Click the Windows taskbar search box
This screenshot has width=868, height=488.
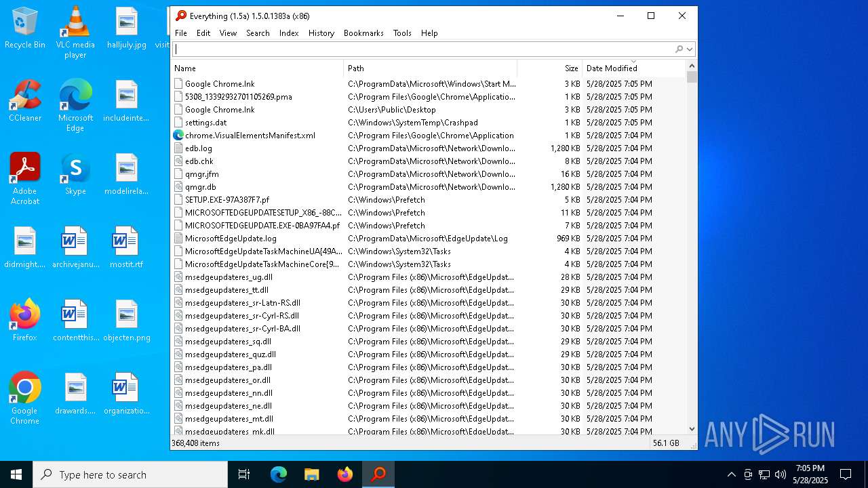[x=130, y=475]
